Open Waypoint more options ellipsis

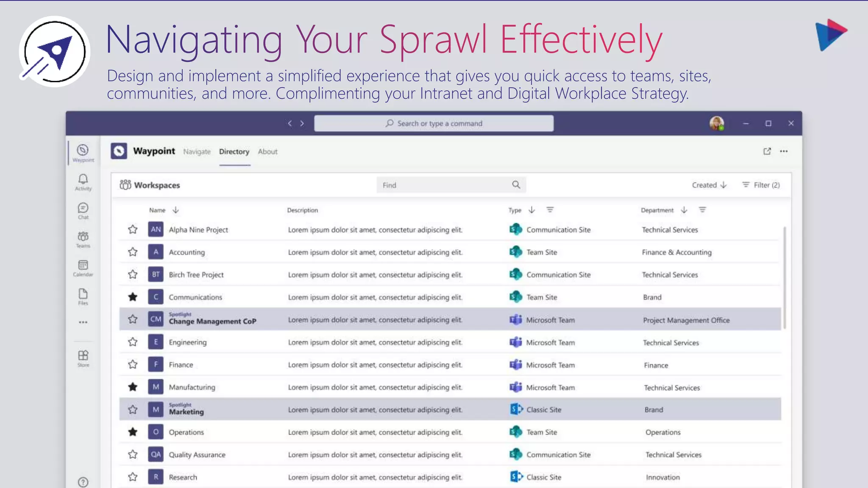point(784,151)
